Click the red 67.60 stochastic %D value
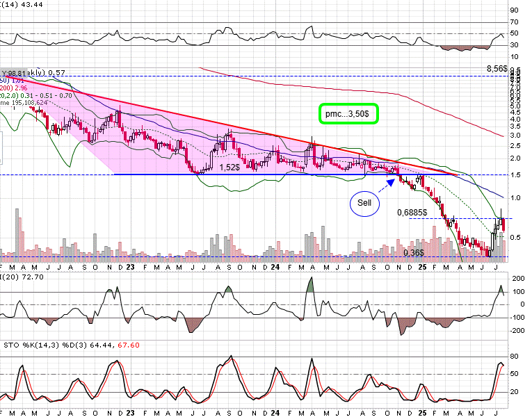The width and height of the screenshot is (532, 417). pos(129,345)
